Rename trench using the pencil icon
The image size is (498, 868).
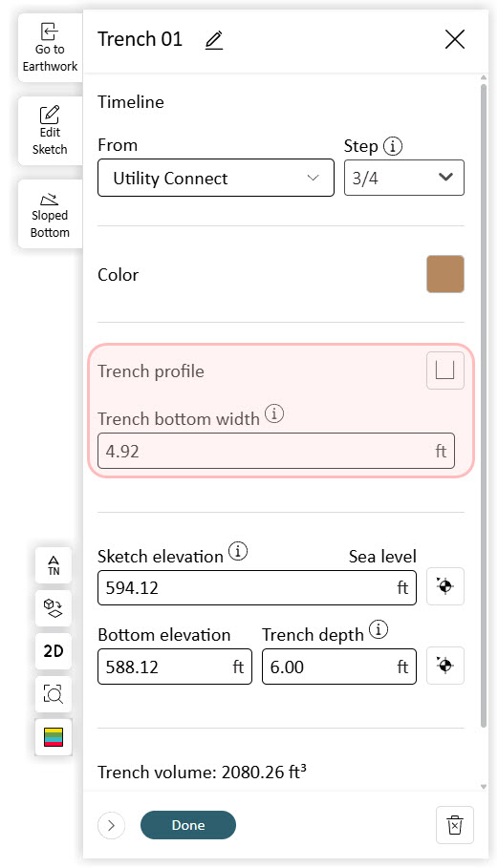coord(214,40)
